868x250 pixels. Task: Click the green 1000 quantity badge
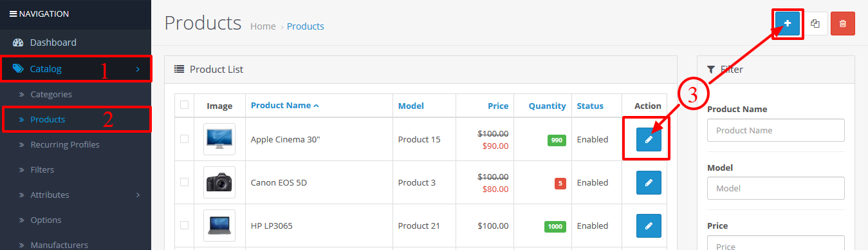[x=555, y=226]
